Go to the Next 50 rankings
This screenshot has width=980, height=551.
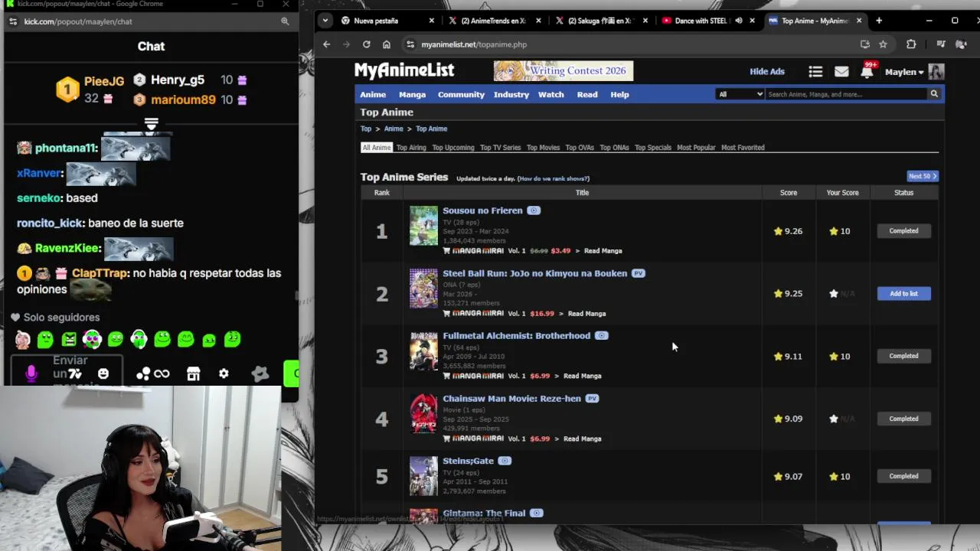(x=922, y=176)
